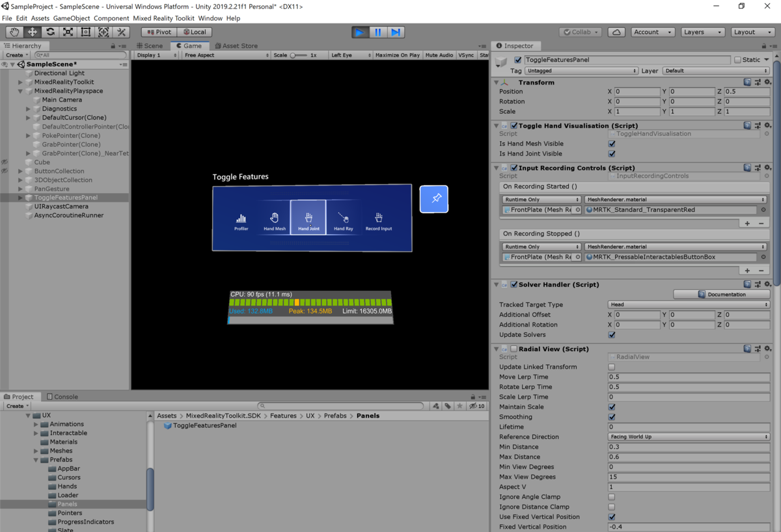Viewport: 781px width, 532px height.
Task: Toggle the Static checkbox
Action: 737,60
